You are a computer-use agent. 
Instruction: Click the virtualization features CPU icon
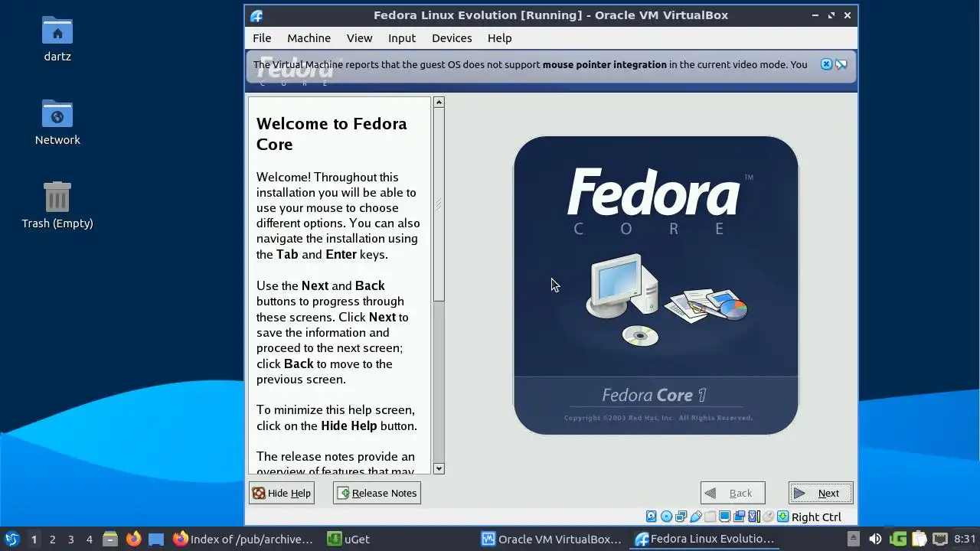(x=753, y=517)
